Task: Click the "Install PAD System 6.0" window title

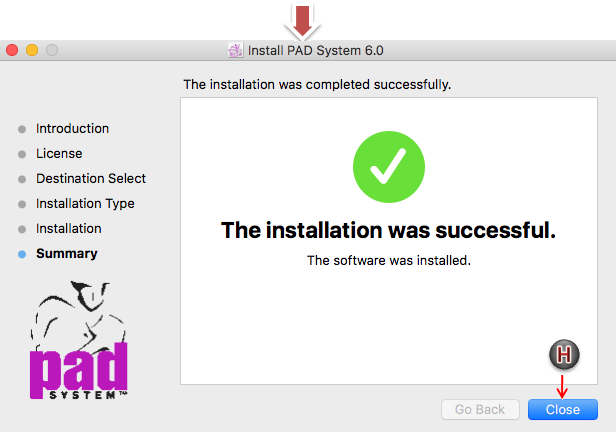Action: pos(315,49)
